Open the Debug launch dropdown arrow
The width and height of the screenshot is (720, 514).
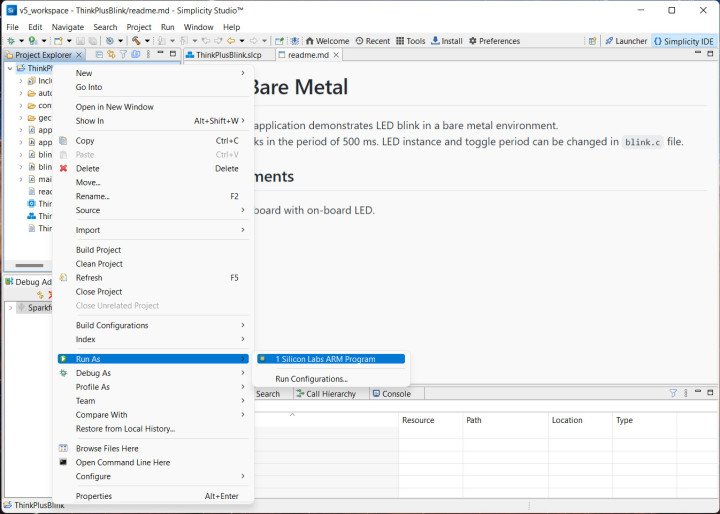coord(21,41)
